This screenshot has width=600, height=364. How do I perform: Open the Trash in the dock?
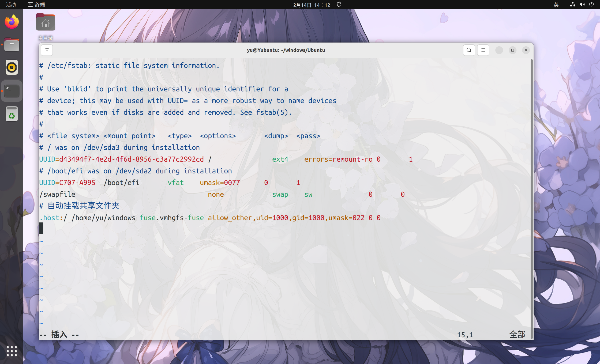(12, 114)
